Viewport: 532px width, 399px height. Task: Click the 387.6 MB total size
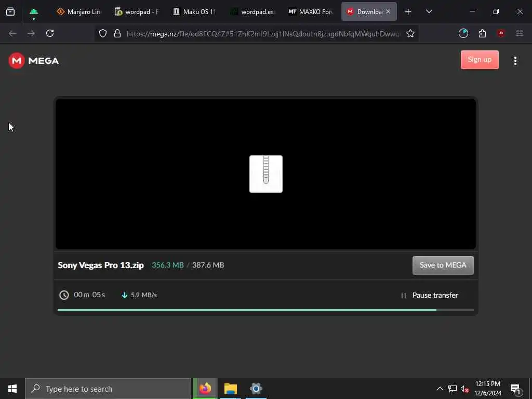208,265
